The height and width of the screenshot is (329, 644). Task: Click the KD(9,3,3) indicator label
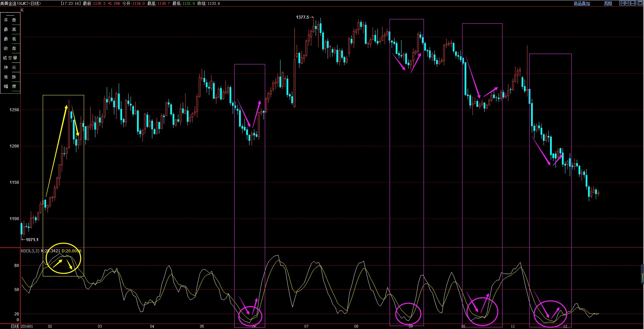point(30,251)
